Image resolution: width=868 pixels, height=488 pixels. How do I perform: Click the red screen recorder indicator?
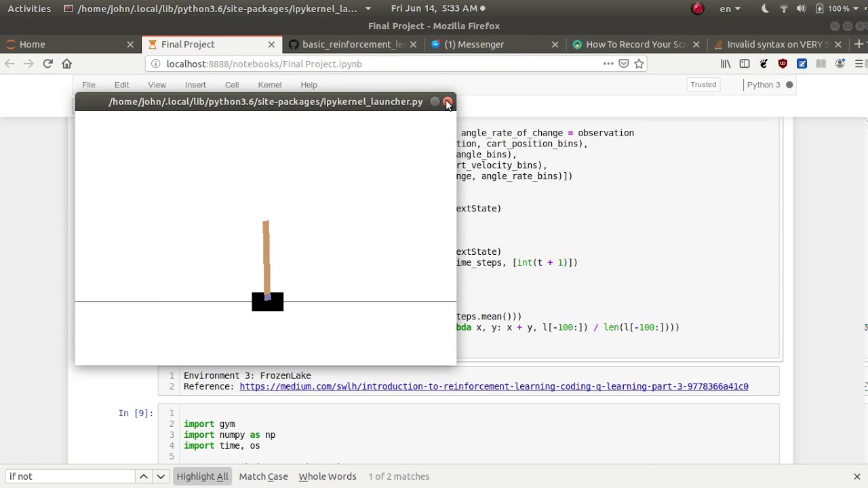pyautogui.click(x=698, y=8)
